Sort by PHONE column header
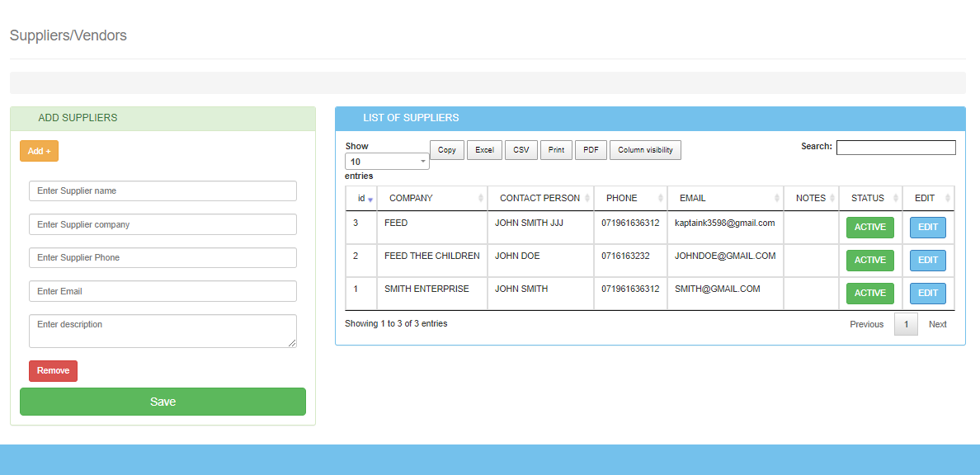Screen dimensions: 980x475 (x=621, y=198)
